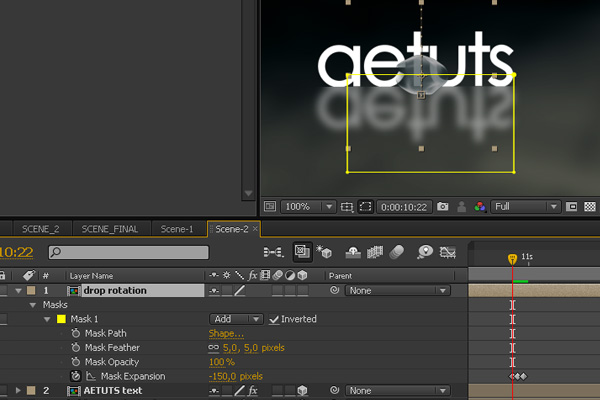Click the Mask Opacity value 100%
This screenshot has width=600, height=400.
[x=222, y=362]
